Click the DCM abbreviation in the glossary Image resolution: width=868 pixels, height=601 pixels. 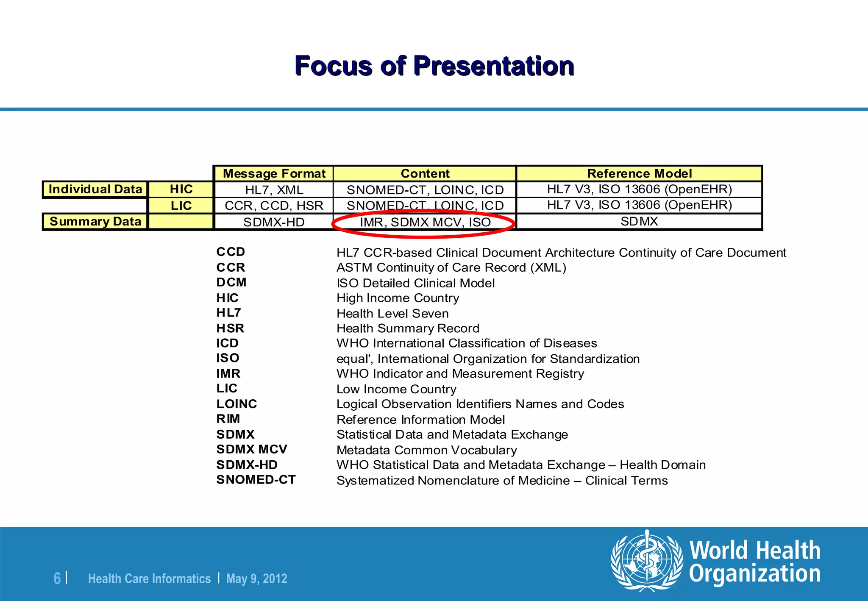[231, 282]
